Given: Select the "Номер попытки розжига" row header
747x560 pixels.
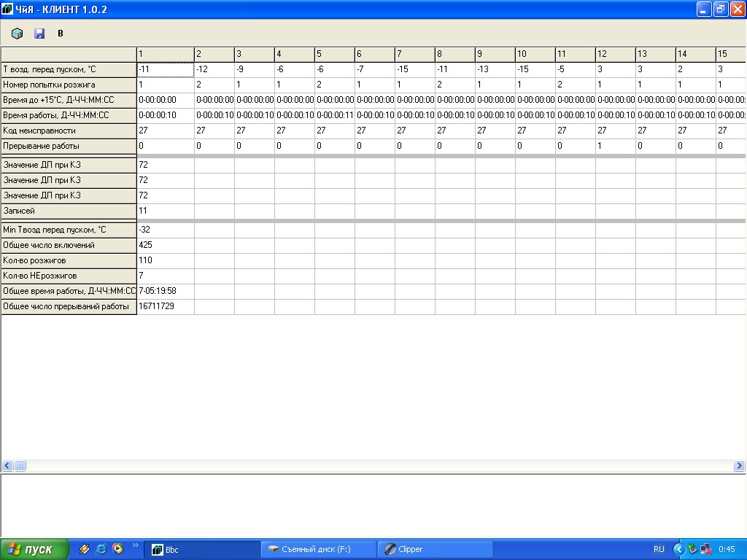Looking at the screenshot, I should point(69,85).
